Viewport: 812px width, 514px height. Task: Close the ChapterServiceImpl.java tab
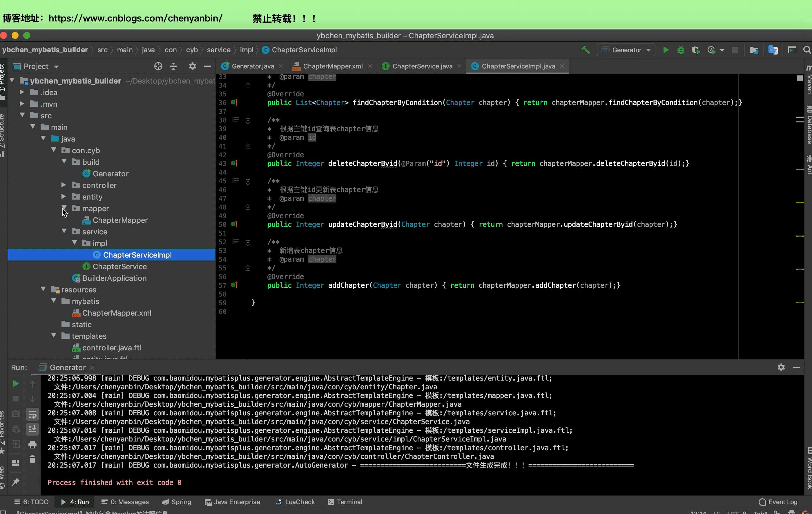point(562,66)
